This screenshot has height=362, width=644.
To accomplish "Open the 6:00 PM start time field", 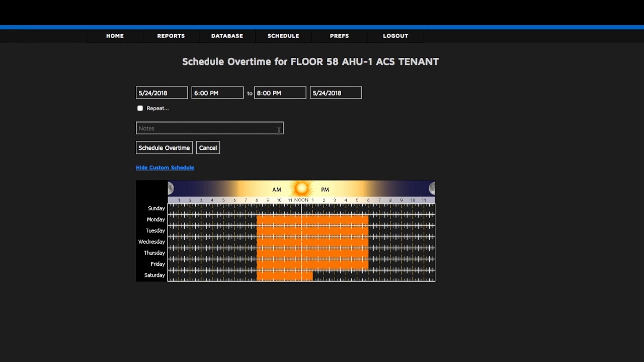I will [217, 93].
